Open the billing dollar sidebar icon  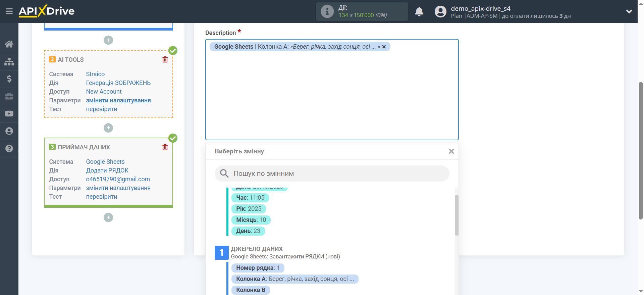[9, 79]
